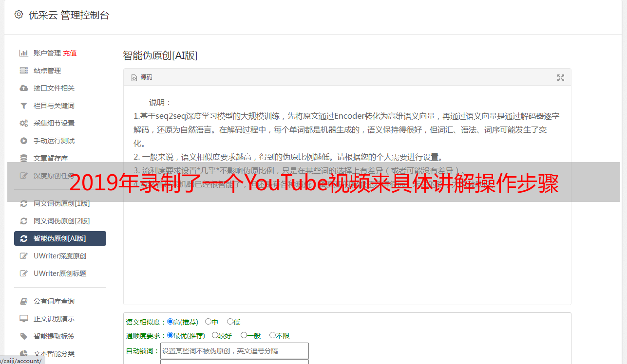The width and height of the screenshot is (627, 364).
Task: Click the 源码 button in the editor toolbar
Action: pos(142,77)
